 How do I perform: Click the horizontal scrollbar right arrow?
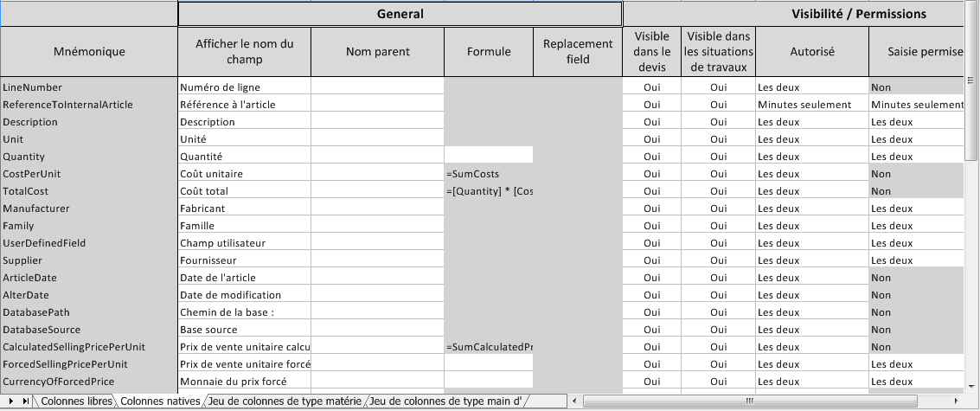point(956,401)
